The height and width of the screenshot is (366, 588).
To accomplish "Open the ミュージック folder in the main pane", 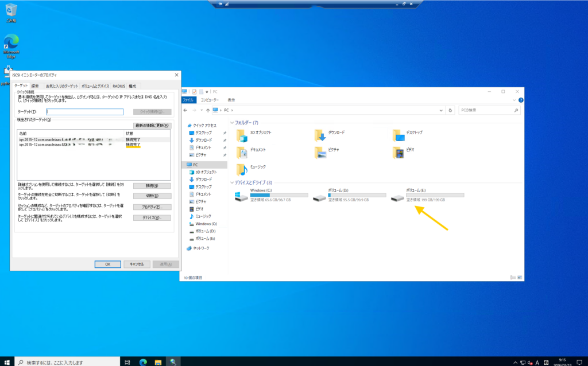I will (242, 169).
